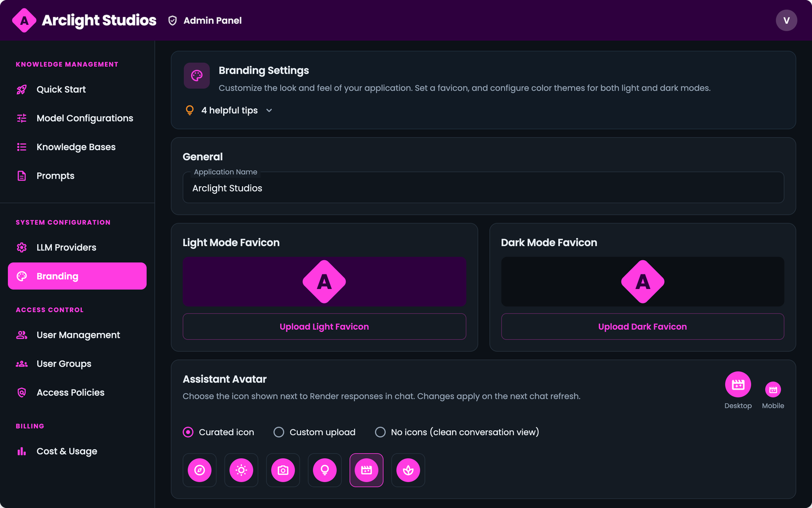
Task: Click the Desktop avatar preview
Action: pyautogui.click(x=738, y=385)
